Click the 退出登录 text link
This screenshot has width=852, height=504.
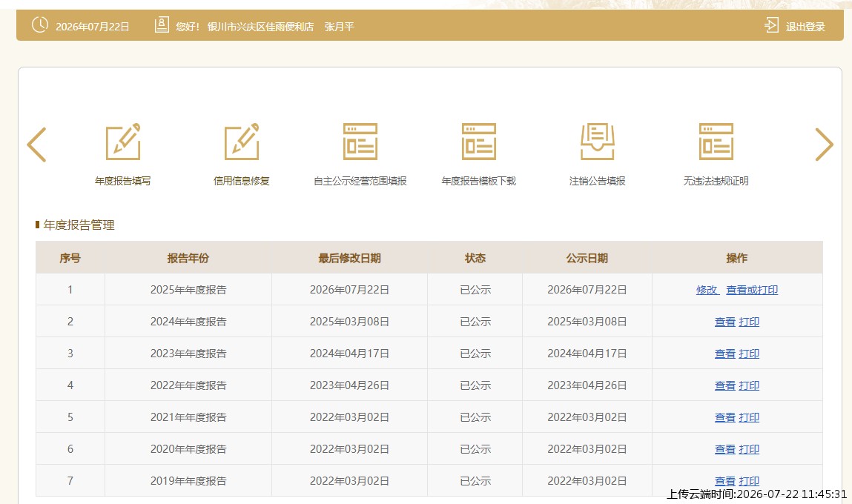(x=805, y=27)
